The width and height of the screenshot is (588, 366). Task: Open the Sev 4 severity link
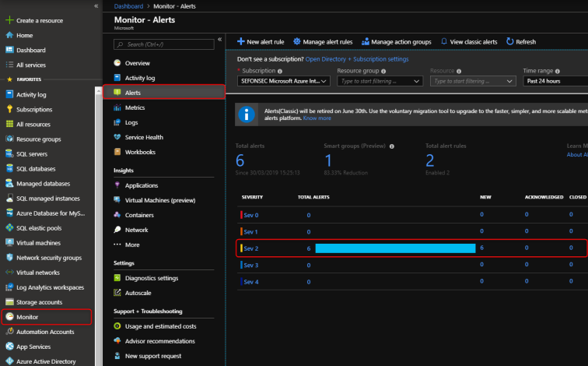[251, 282]
